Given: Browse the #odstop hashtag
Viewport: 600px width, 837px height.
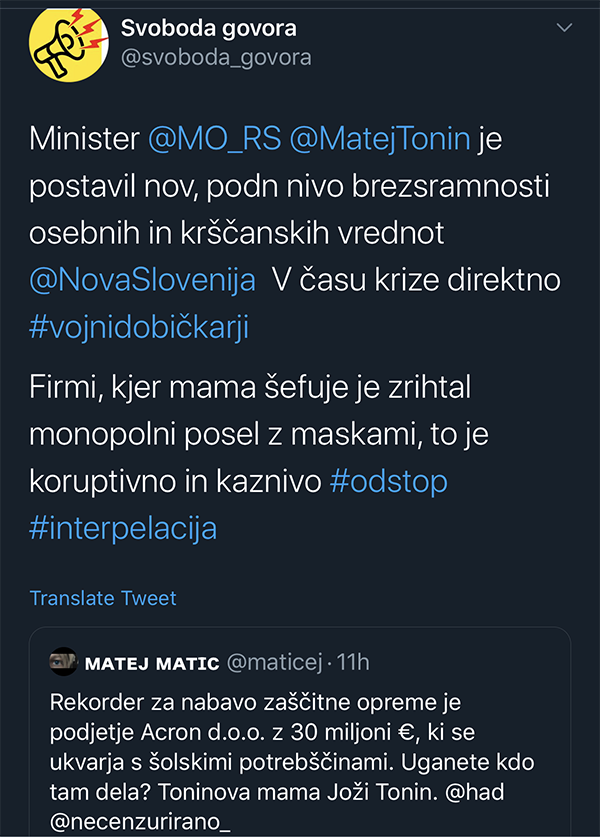Looking at the screenshot, I should click(388, 480).
